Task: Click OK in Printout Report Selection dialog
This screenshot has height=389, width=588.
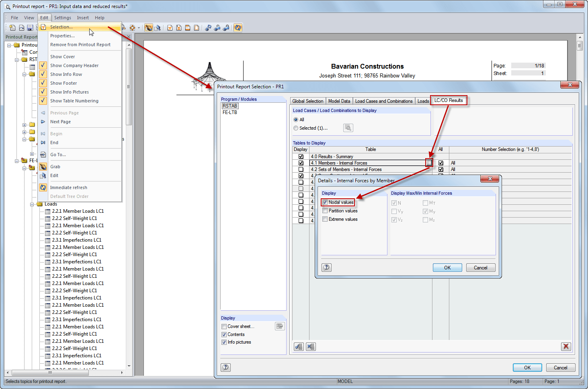Action: (527, 368)
